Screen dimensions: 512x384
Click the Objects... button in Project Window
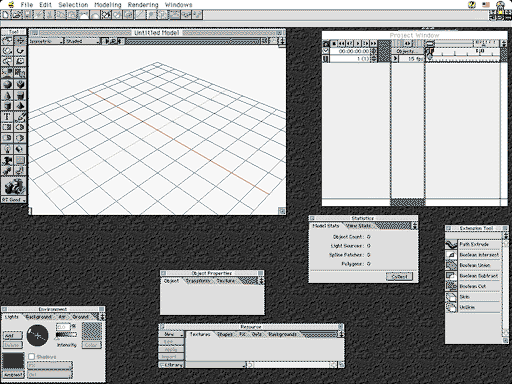coord(407,51)
